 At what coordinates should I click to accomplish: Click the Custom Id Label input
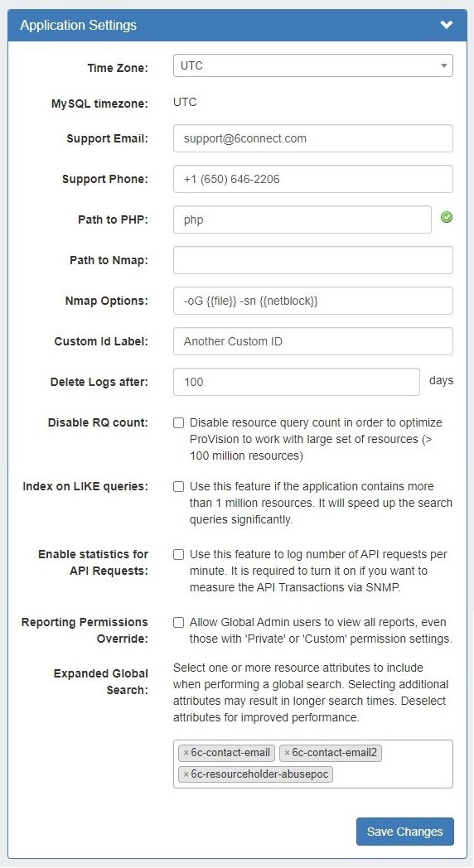313,341
